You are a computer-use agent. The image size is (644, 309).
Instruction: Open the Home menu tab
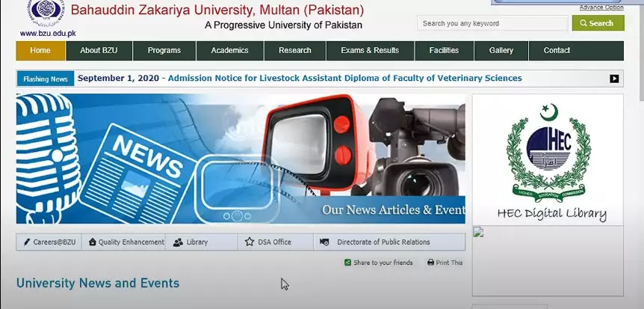coord(40,51)
